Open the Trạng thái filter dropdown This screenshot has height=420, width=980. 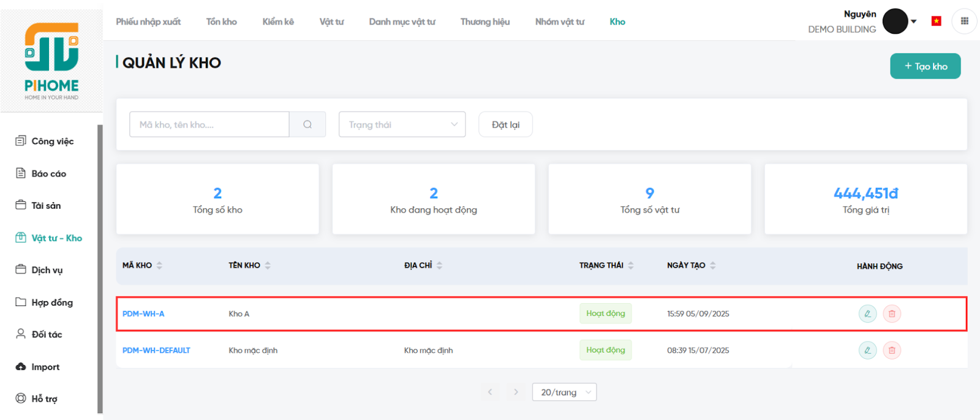[402, 124]
